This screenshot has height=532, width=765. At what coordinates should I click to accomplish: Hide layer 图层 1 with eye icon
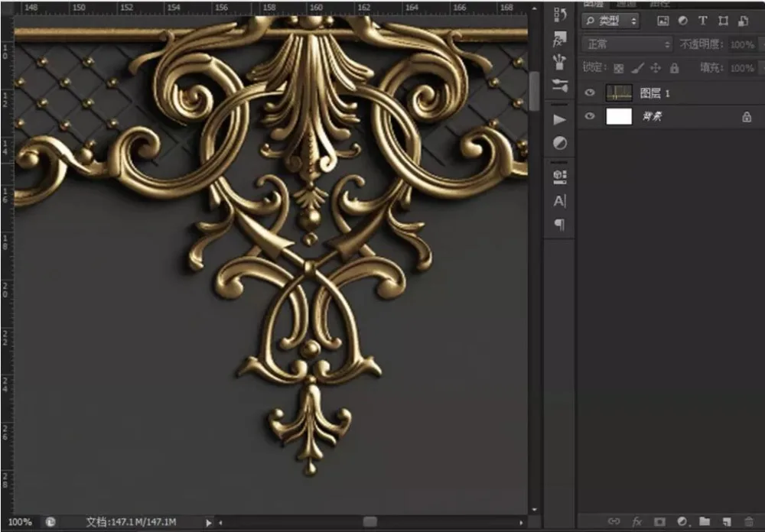(589, 92)
